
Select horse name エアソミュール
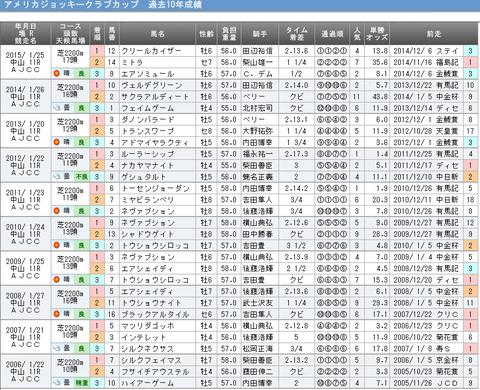click(148, 74)
